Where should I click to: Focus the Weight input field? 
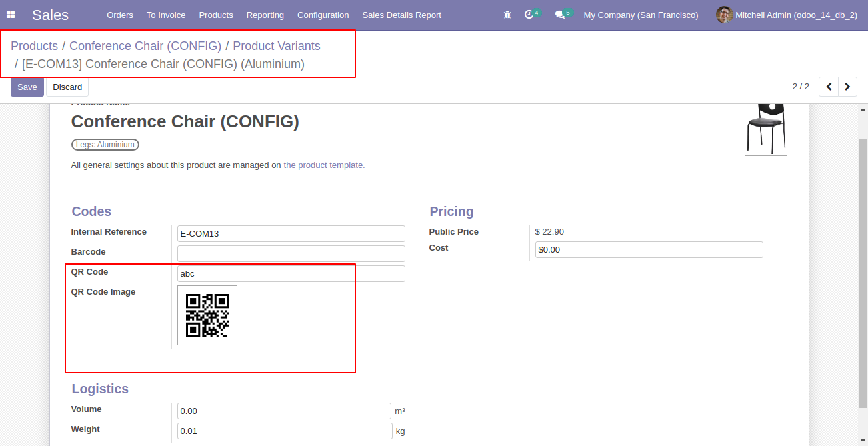point(285,431)
